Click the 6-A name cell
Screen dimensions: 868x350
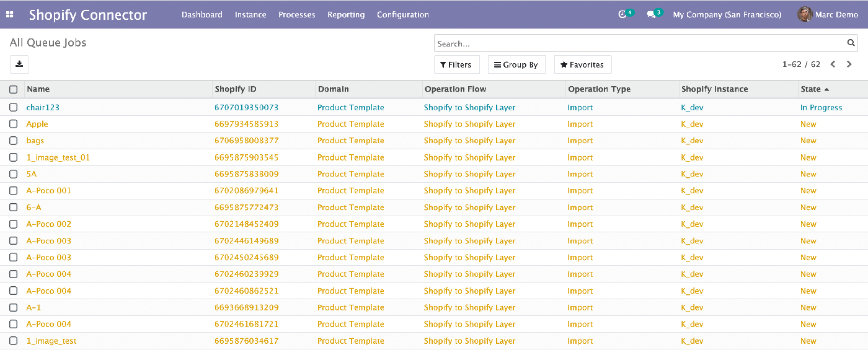33,208
